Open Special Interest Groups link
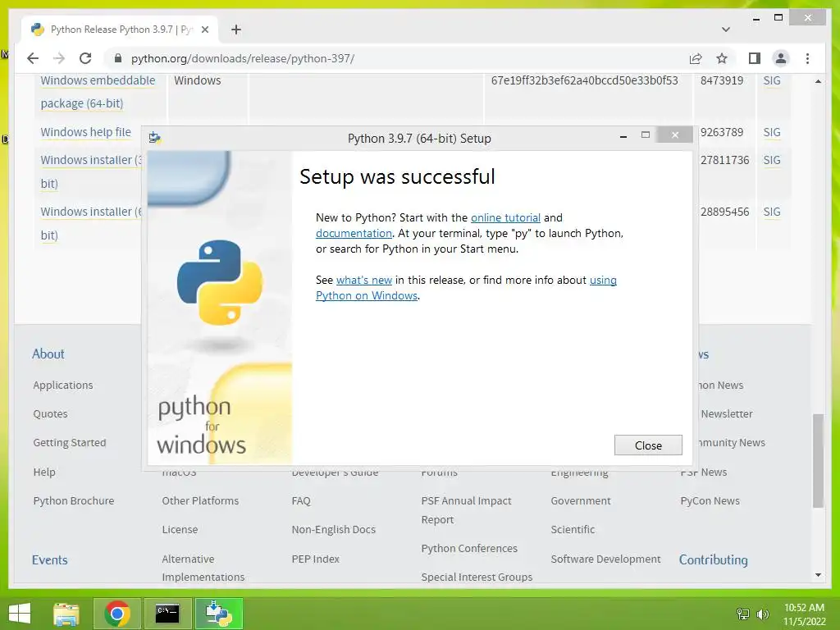The image size is (840, 630). [x=477, y=577]
